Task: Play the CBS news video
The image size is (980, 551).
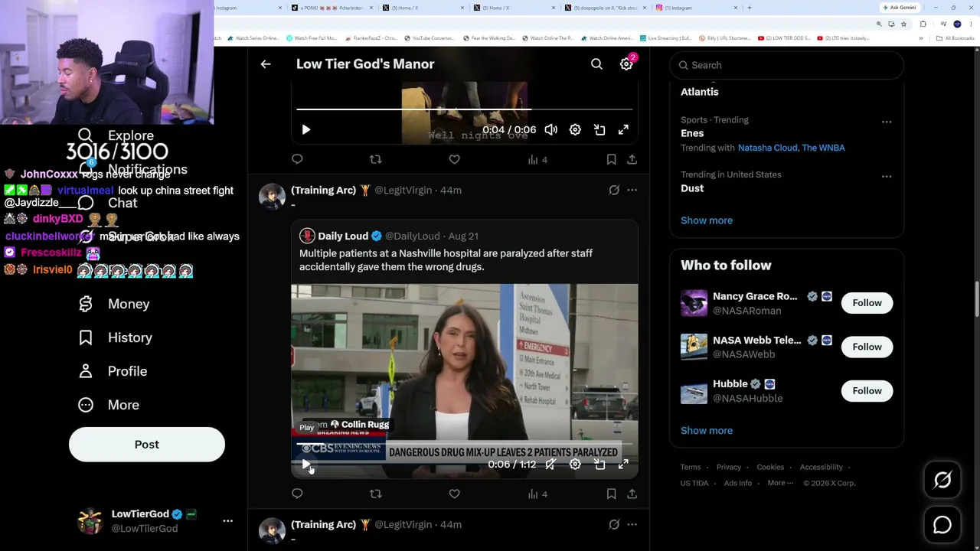Action: [x=306, y=465]
